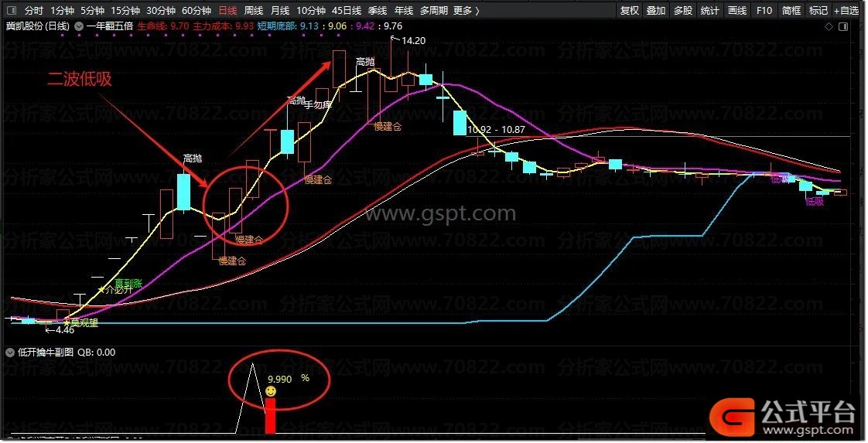Open the 标记 marker tool
This screenshot has width=868, height=443.
818,11
